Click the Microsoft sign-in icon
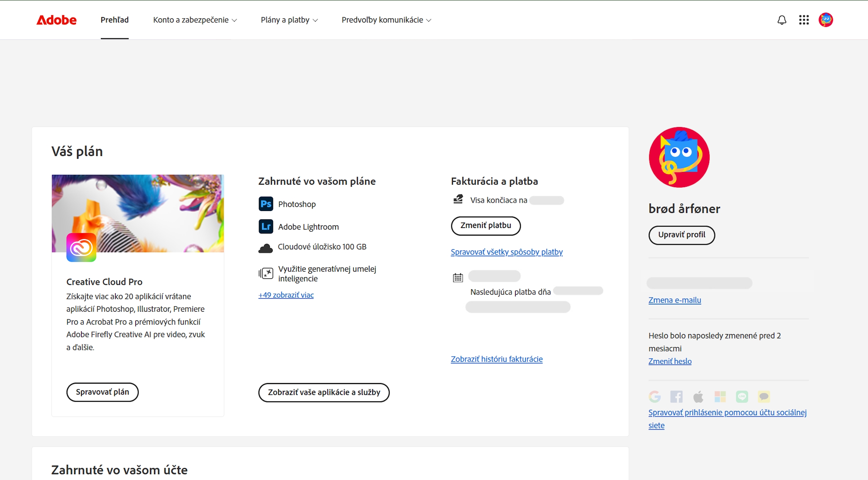Viewport: 868px width, 480px height. [720, 396]
